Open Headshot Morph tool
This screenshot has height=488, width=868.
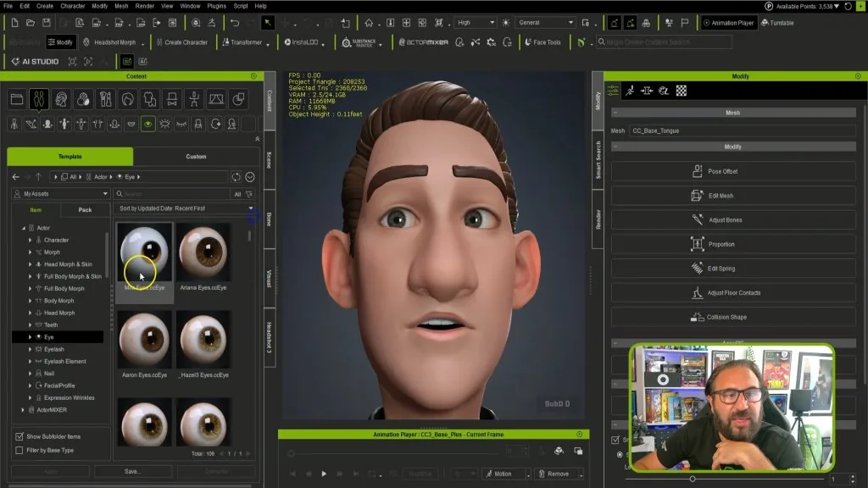coord(109,42)
